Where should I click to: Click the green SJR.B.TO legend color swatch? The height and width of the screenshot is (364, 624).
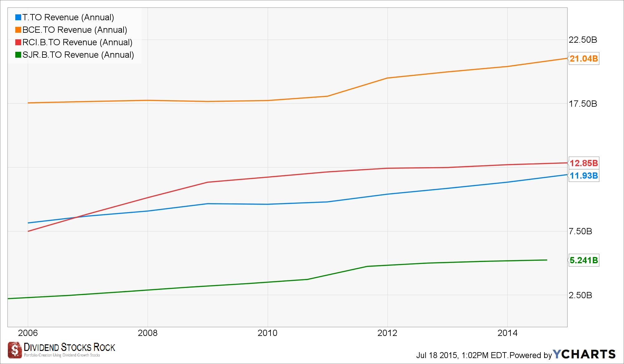click(18, 55)
